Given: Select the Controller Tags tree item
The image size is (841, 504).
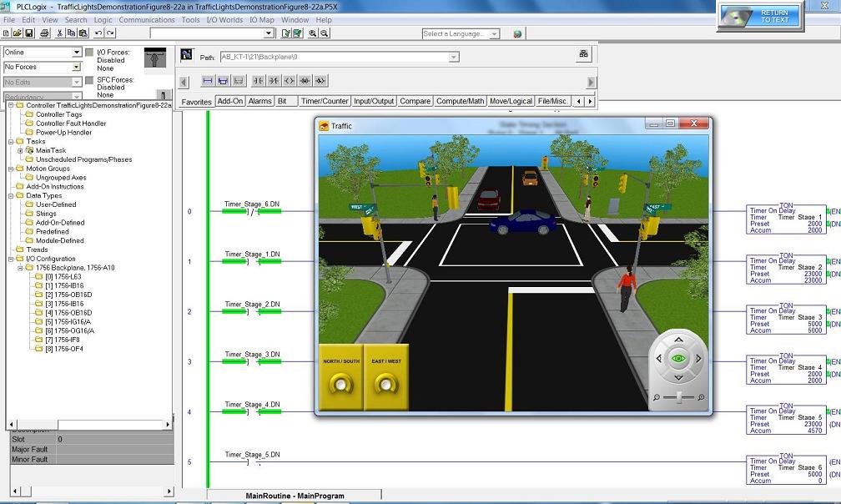Looking at the screenshot, I should 58,114.
